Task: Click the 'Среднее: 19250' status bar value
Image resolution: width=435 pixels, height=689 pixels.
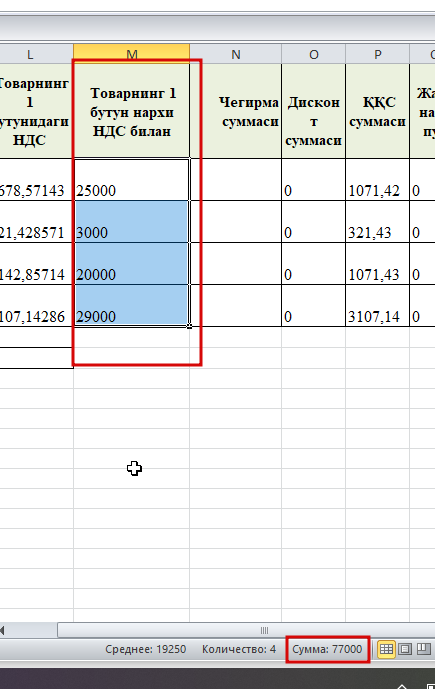Action: click(145, 649)
